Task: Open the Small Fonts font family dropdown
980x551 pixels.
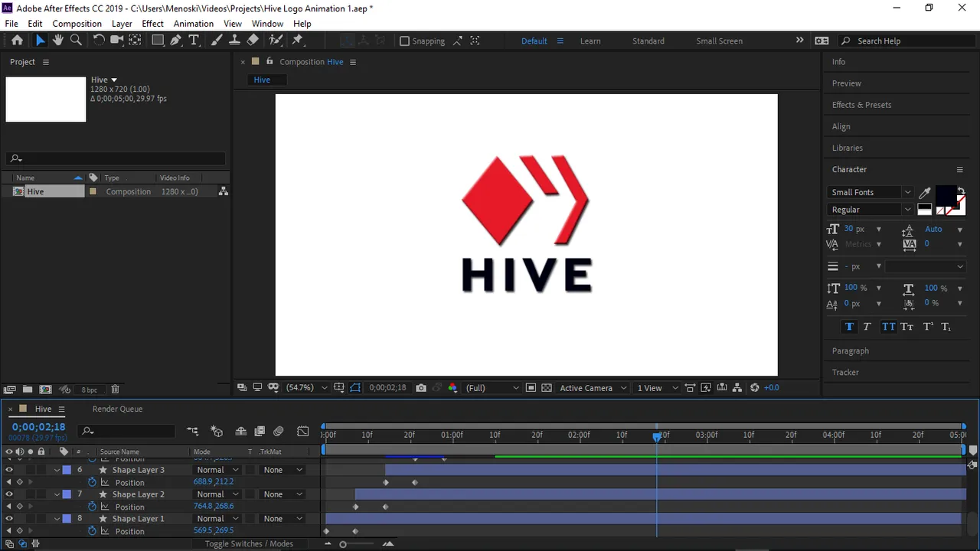Action: [x=871, y=193]
